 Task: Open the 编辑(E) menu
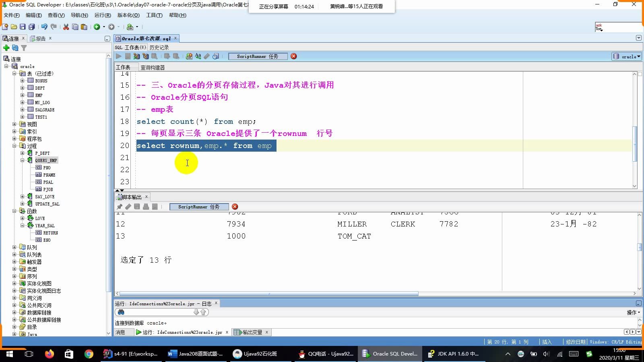34,15
